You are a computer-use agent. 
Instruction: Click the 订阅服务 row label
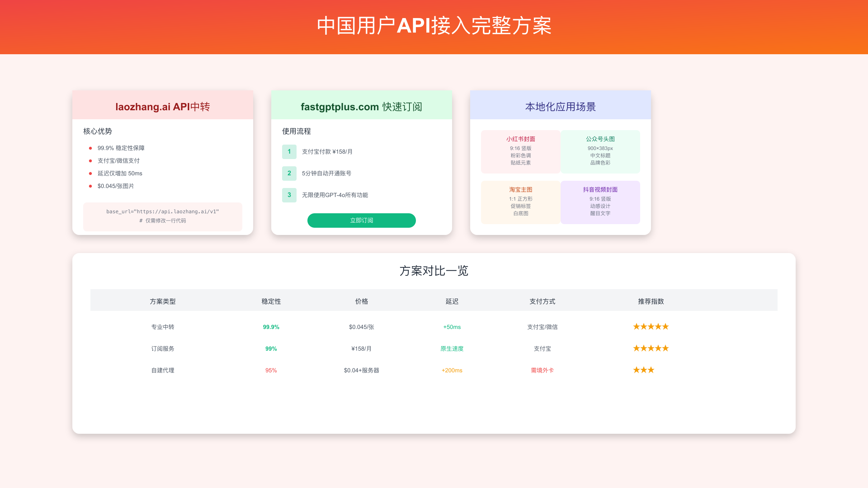tap(163, 349)
